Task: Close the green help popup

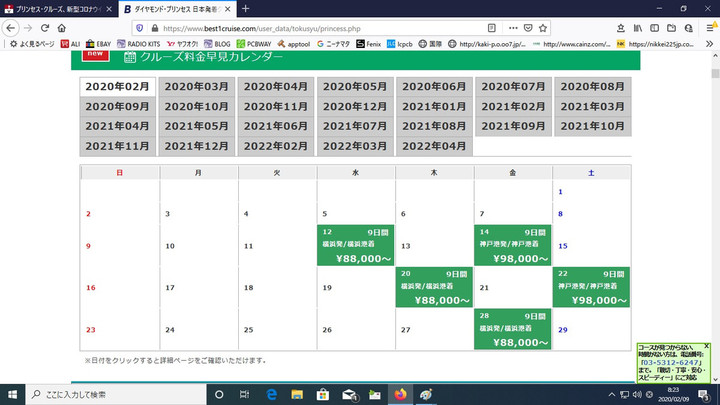Action: click(x=706, y=346)
